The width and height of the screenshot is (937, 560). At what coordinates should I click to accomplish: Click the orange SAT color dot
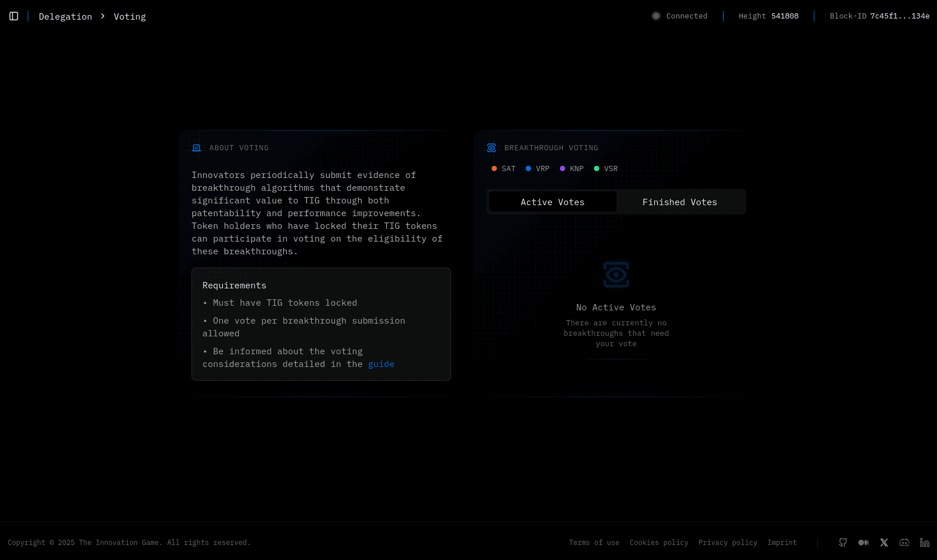tap(494, 169)
